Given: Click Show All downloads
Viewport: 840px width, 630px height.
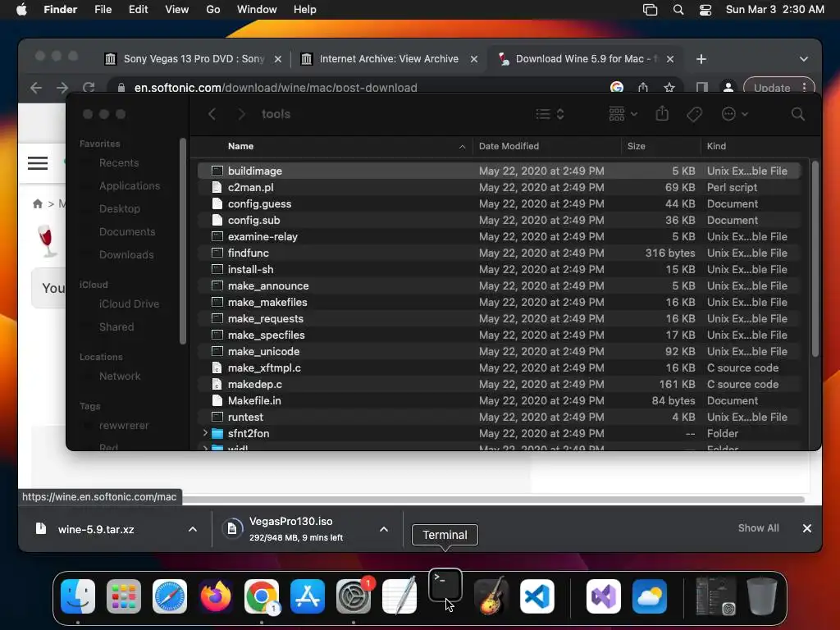Looking at the screenshot, I should tap(758, 528).
